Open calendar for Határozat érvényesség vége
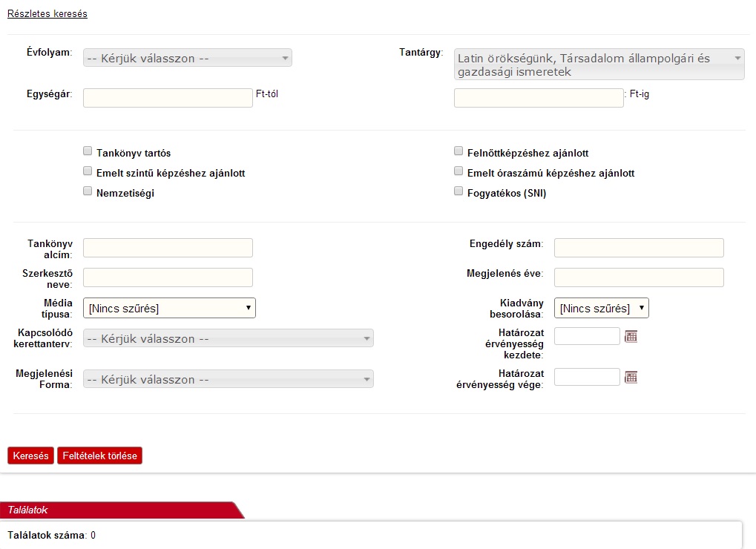 [631, 378]
